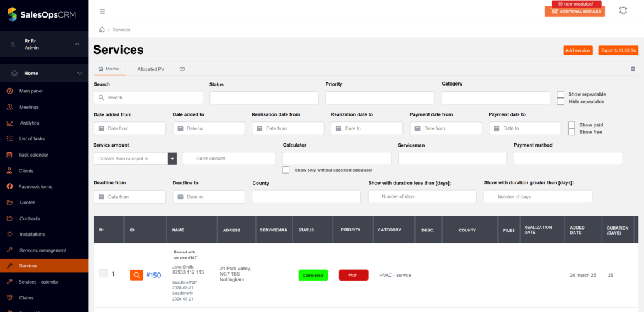Open the Task calendar sidebar icon
The image size is (644, 312).
(x=10, y=155)
